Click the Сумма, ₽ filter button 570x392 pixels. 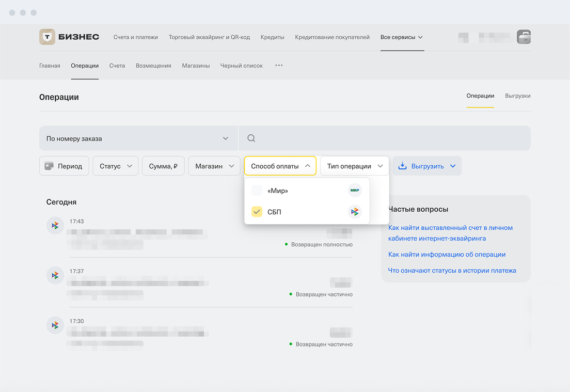click(163, 166)
